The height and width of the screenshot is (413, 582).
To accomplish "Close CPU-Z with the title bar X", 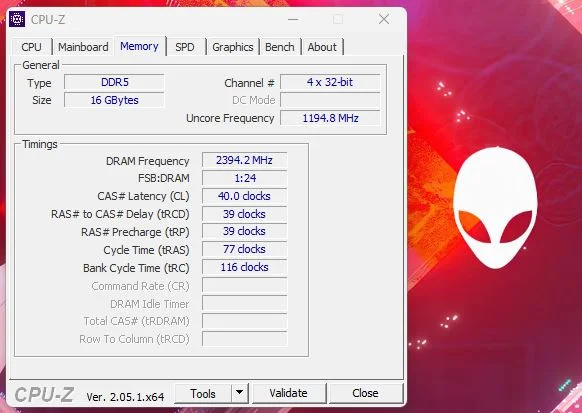I will coord(384,19).
